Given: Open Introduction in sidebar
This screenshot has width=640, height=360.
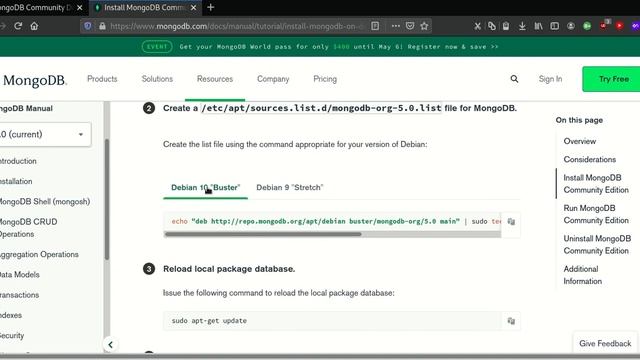Looking at the screenshot, I should click(18, 161).
